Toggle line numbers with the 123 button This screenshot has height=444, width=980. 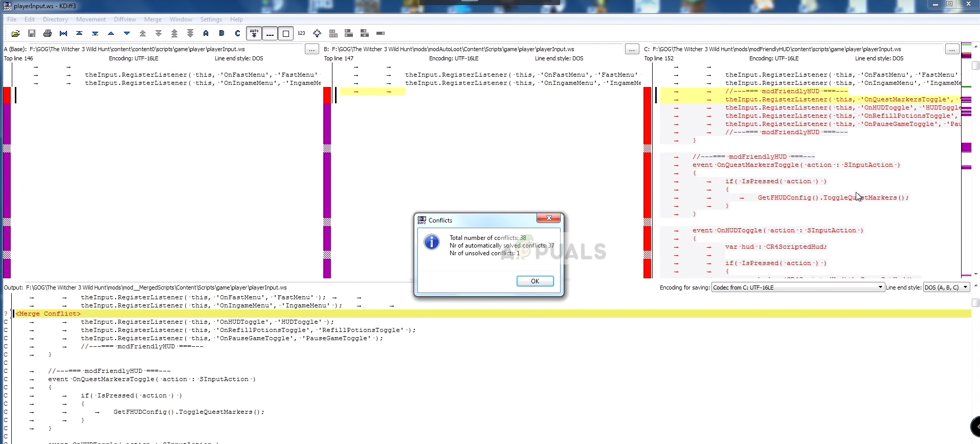click(301, 33)
